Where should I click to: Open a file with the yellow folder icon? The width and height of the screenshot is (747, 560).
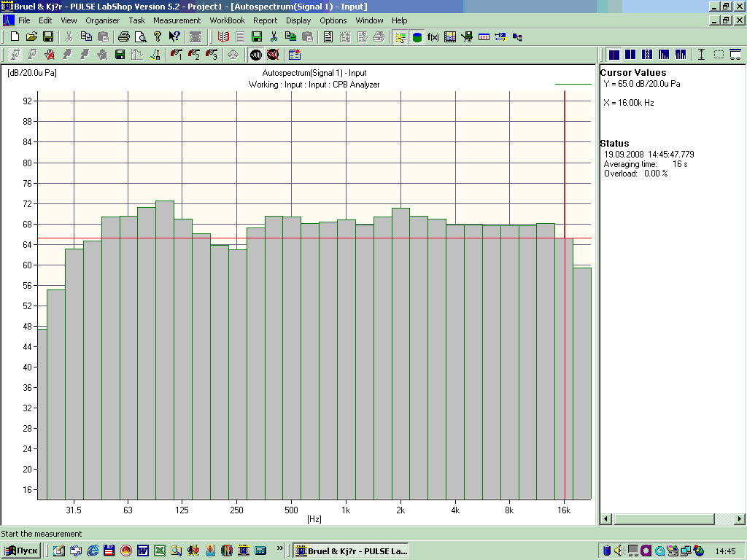pyautogui.click(x=31, y=36)
